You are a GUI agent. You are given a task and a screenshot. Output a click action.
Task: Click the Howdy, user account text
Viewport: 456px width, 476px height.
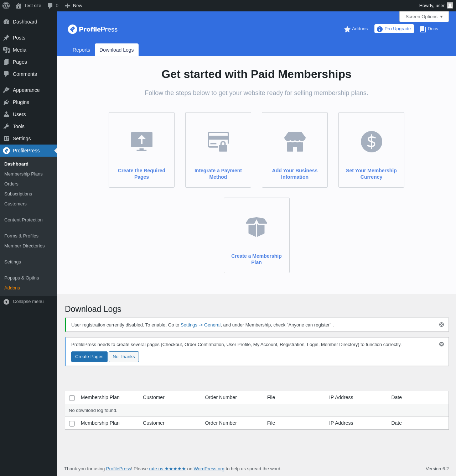[432, 6]
